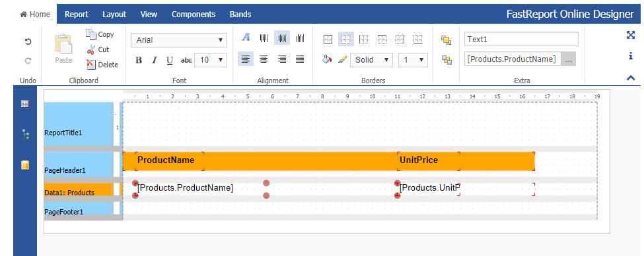This screenshot has height=256, width=644.
Task: Switch to the View tab
Action: tap(149, 15)
